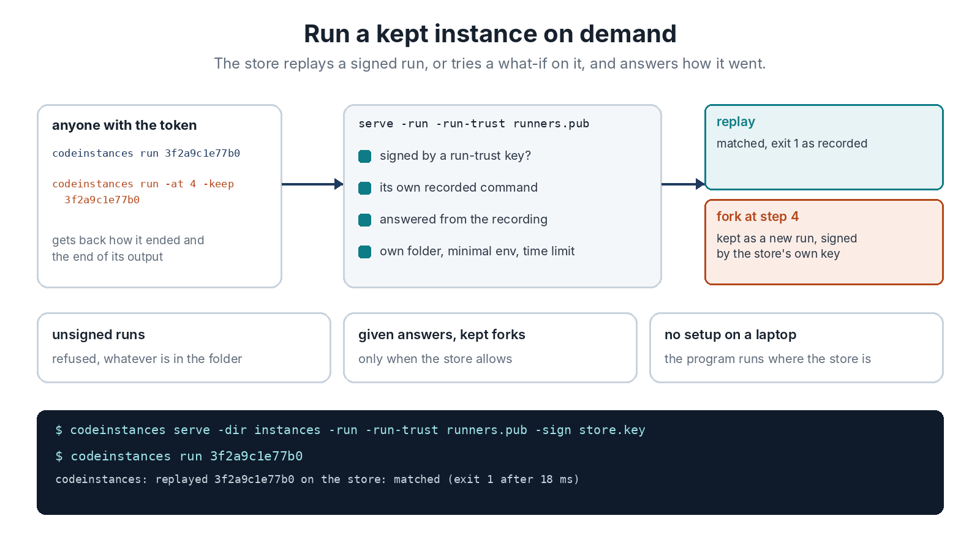Click the teal square beside 'own folder, minimal env, time limit'
This screenshot has height=551, width=980.
pyautogui.click(x=365, y=252)
